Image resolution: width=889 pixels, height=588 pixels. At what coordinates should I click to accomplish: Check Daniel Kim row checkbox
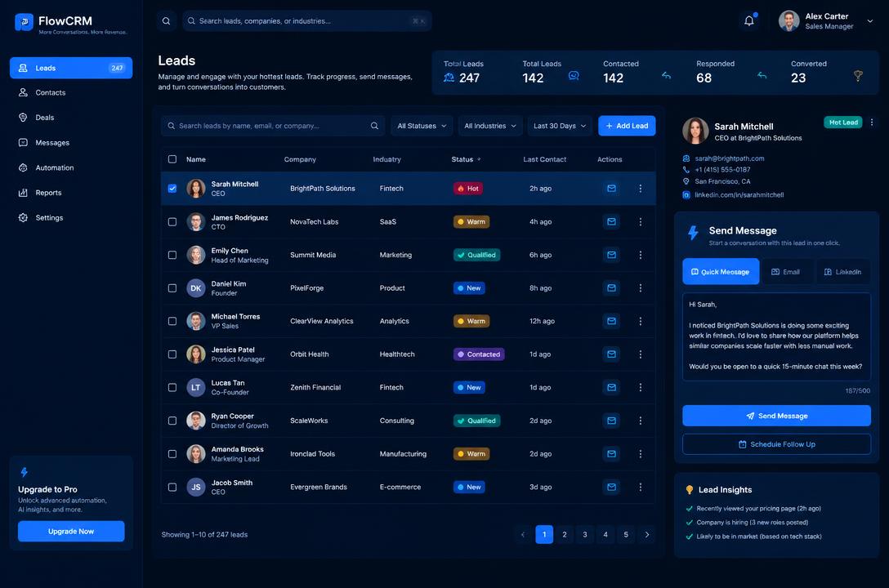pyautogui.click(x=172, y=287)
